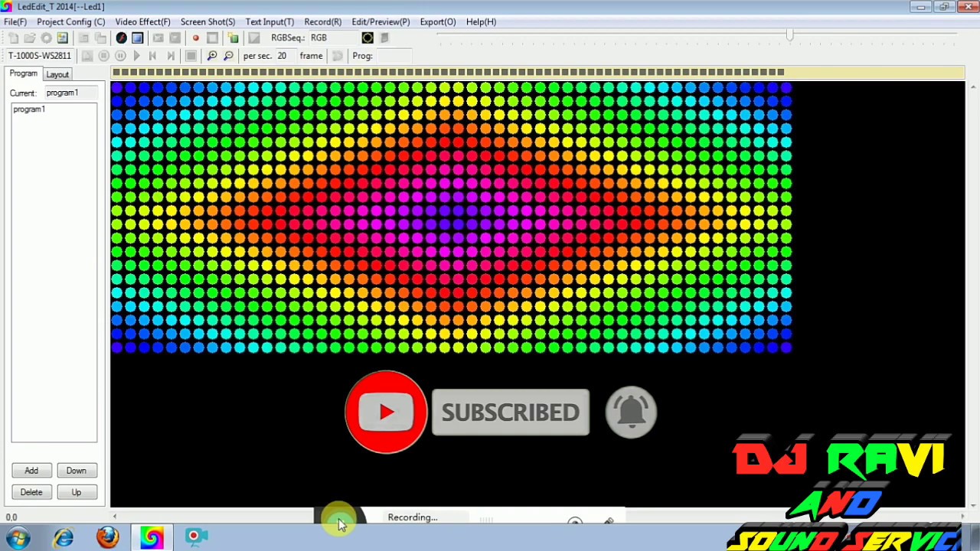Open the File(F) menu
The image size is (980, 551).
15,21
